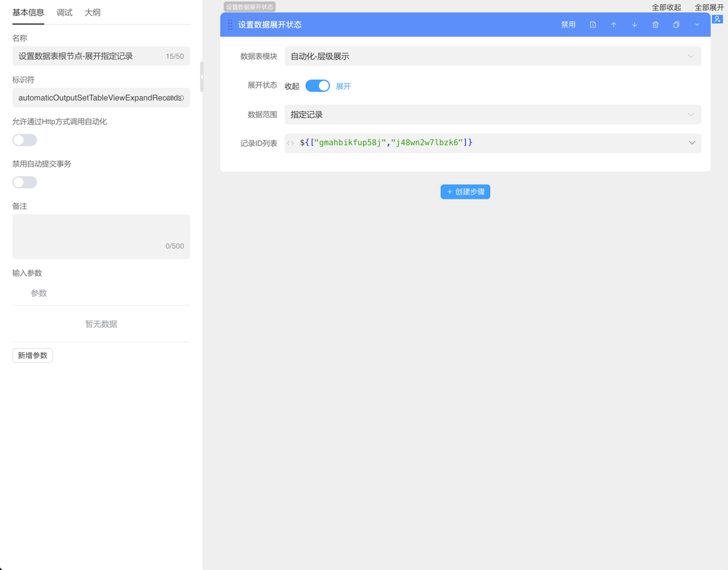Click the 全部收起 link
Screen dimensions: 728x570
tap(666, 7)
